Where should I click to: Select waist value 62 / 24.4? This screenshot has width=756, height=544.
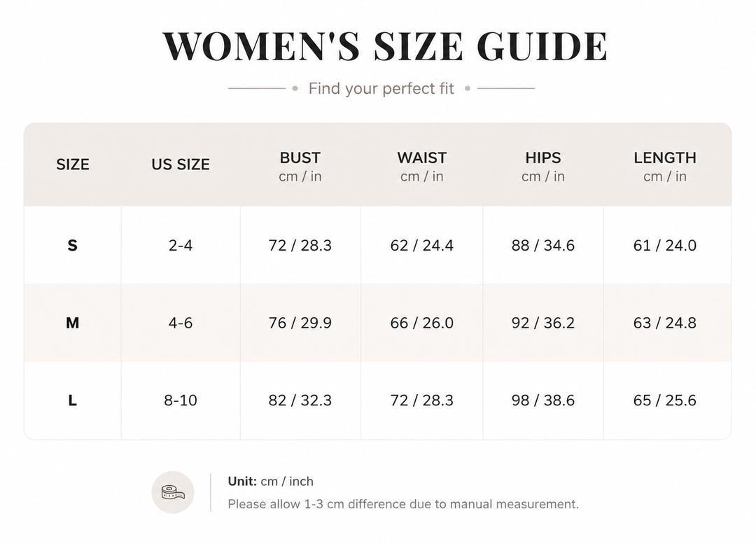pos(422,246)
